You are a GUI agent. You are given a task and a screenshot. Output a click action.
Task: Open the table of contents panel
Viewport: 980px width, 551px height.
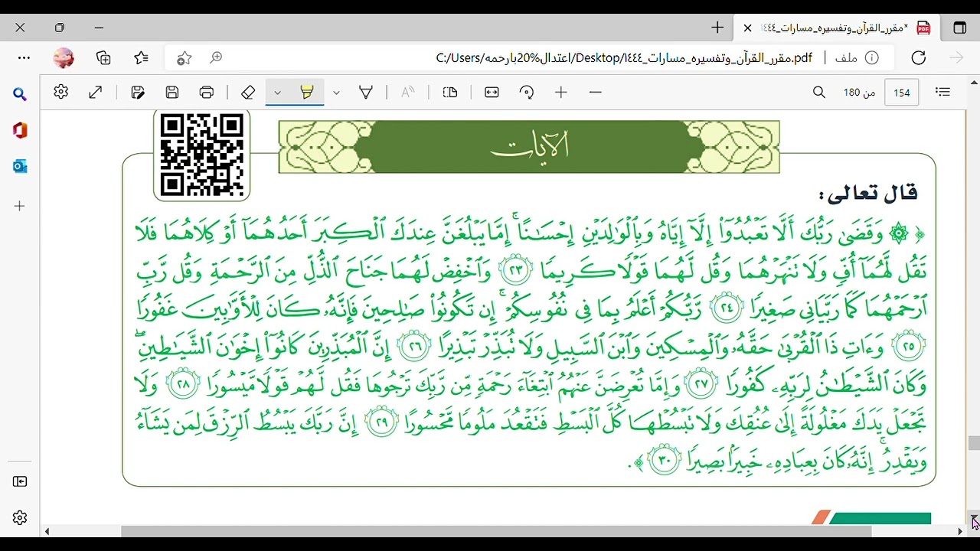tap(943, 92)
